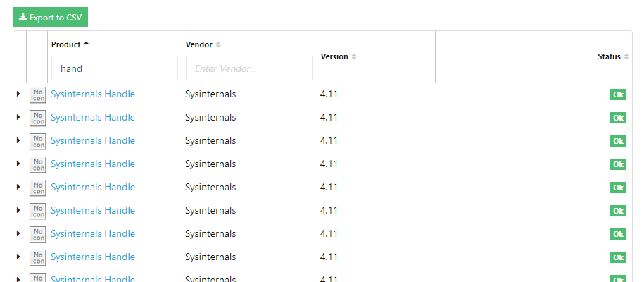The width and height of the screenshot is (644, 282).
Task: Focus the Product filter field containing 'hand'
Action: pyautogui.click(x=115, y=68)
